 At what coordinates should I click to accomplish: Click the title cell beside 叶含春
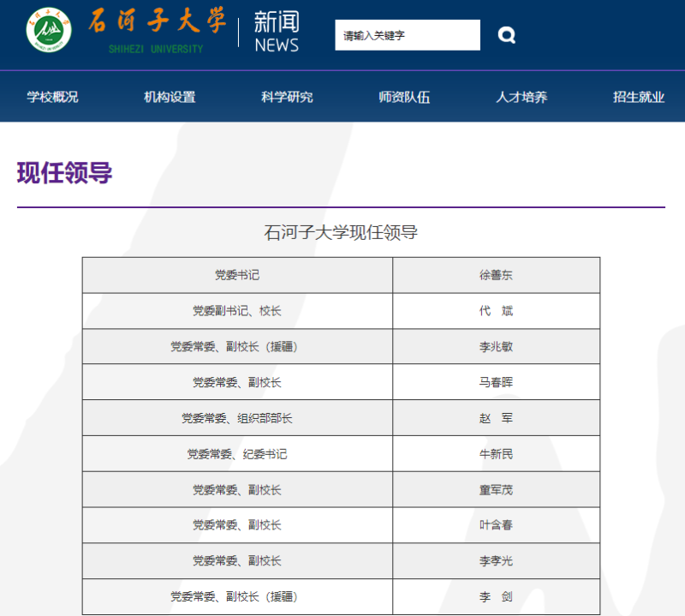pos(237,524)
